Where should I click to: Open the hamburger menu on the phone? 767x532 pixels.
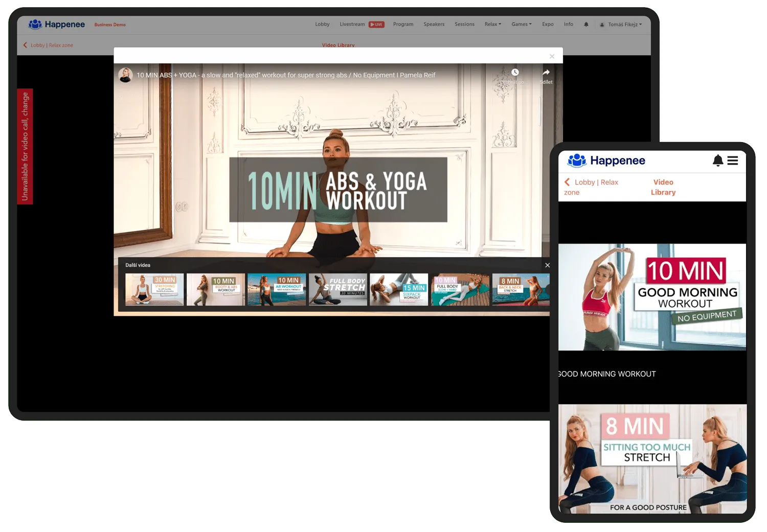(x=733, y=160)
